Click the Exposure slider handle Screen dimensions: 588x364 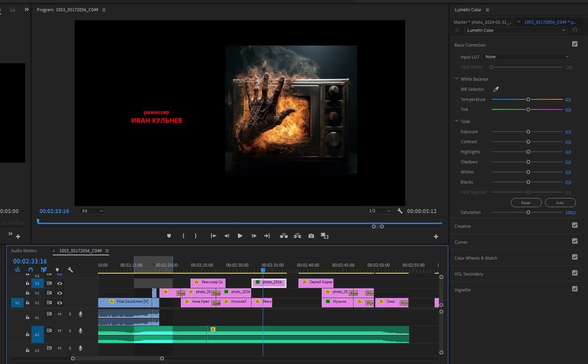click(528, 132)
